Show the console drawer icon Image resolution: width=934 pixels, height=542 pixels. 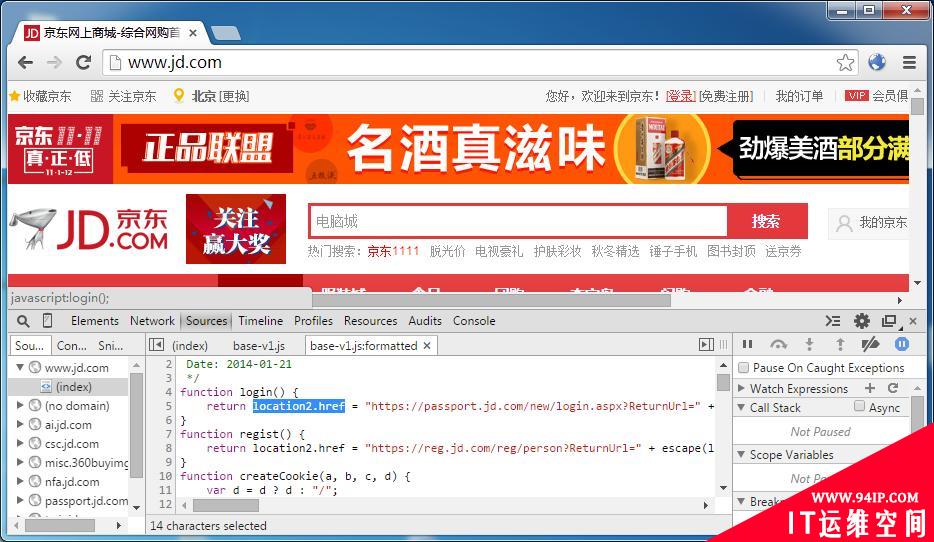point(833,321)
